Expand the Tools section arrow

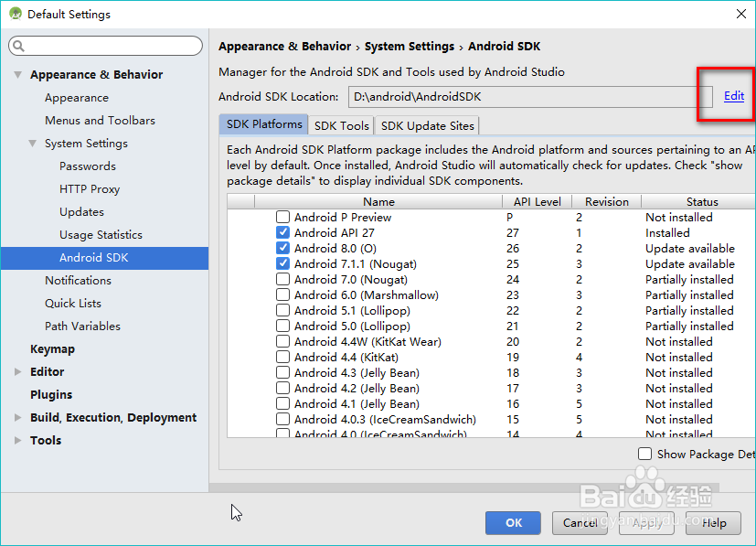(18, 441)
